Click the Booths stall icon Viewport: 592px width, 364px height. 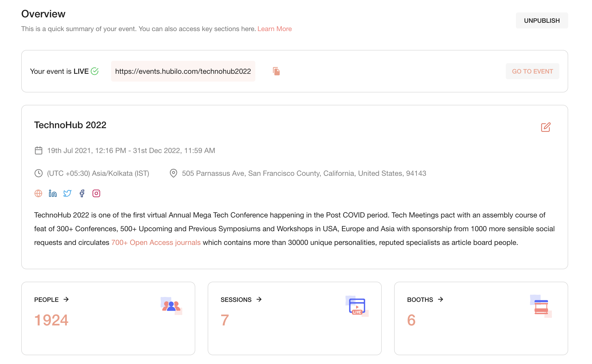click(541, 306)
